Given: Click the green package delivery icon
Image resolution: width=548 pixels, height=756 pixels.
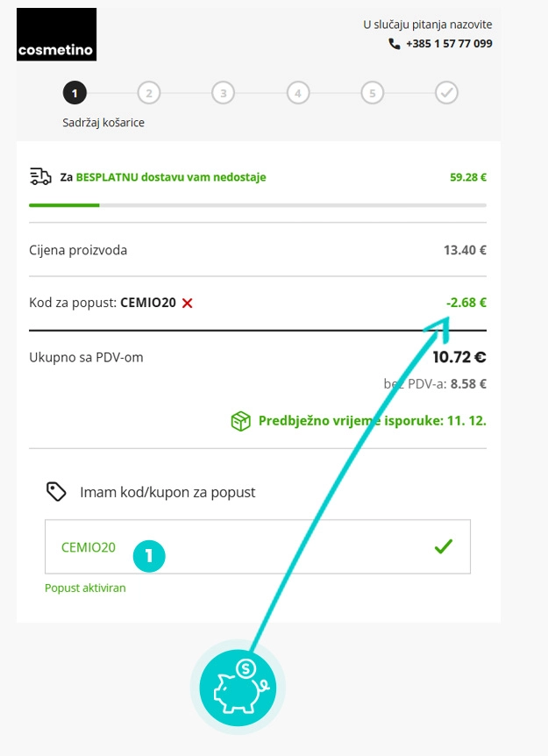Looking at the screenshot, I should coord(240,421).
